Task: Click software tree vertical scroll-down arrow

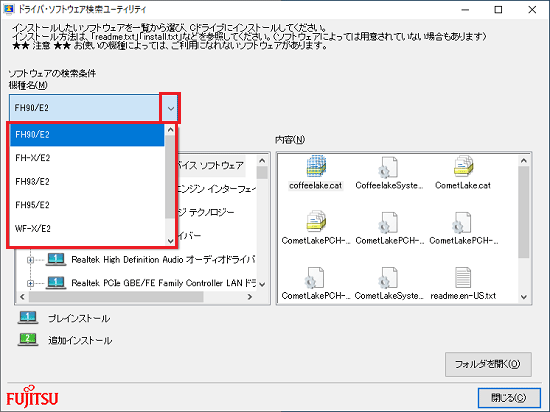Action: coord(262,284)
